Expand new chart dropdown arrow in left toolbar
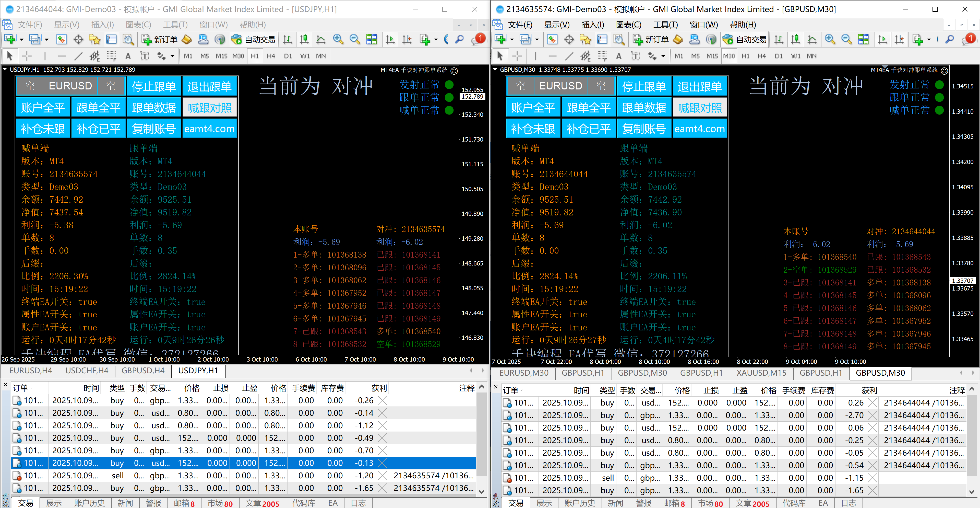The width and height of the screenshot is (980, 508). (x=21, y=40)
